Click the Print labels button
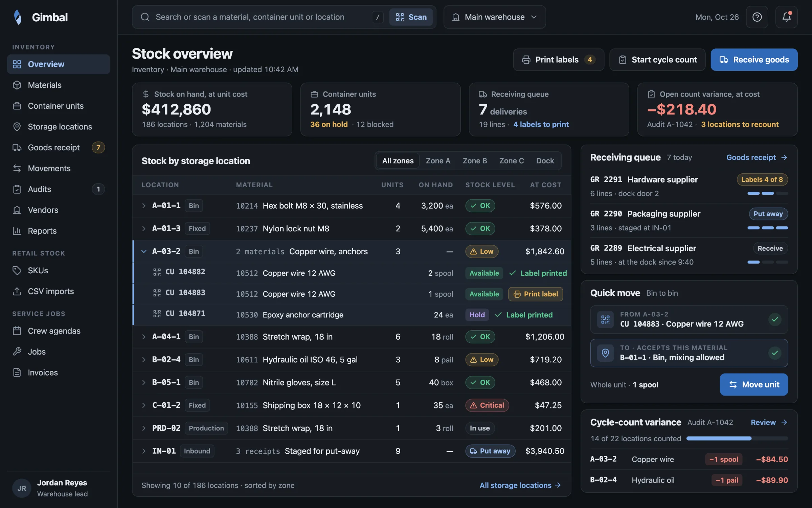This screenshot has height=508, width=812. tap(558, 60)
